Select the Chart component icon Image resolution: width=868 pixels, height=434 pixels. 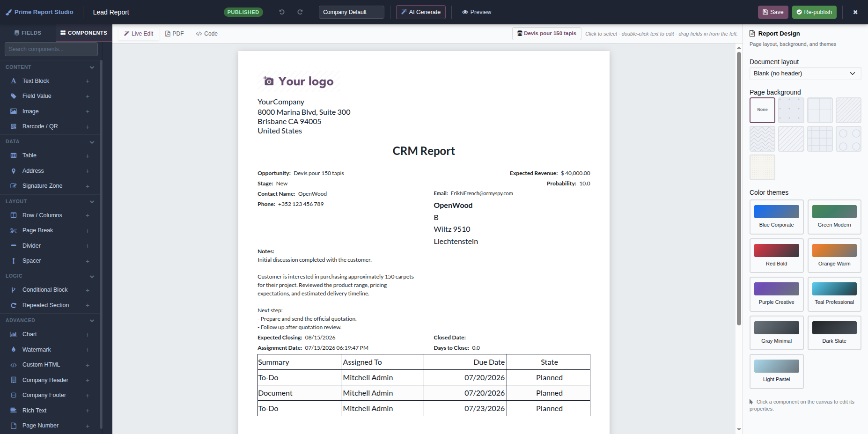14,334
